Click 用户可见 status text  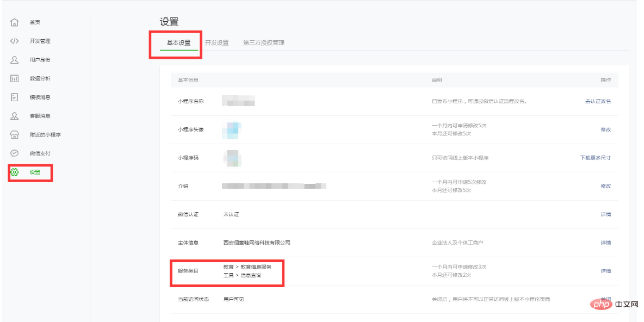234,299
